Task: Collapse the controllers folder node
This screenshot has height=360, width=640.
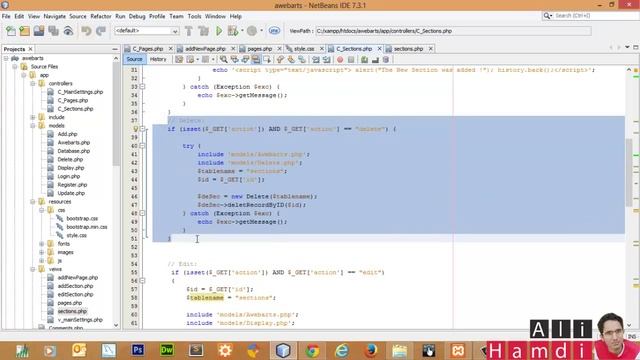Action: (33, 83)
